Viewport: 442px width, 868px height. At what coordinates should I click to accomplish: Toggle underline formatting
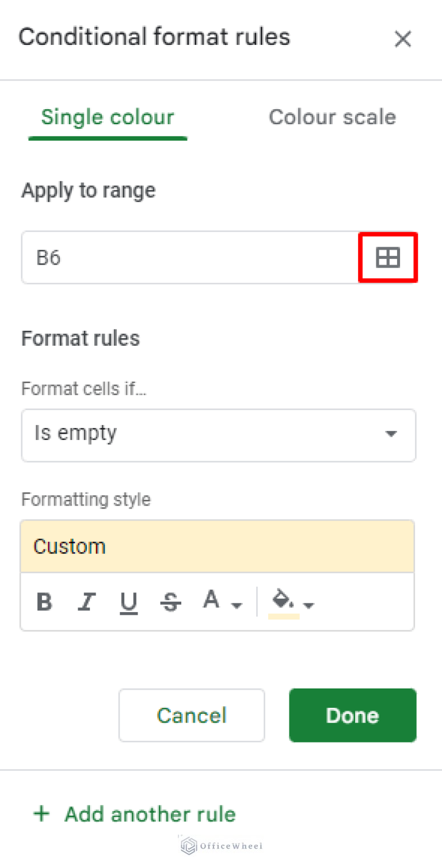(128, 602)
